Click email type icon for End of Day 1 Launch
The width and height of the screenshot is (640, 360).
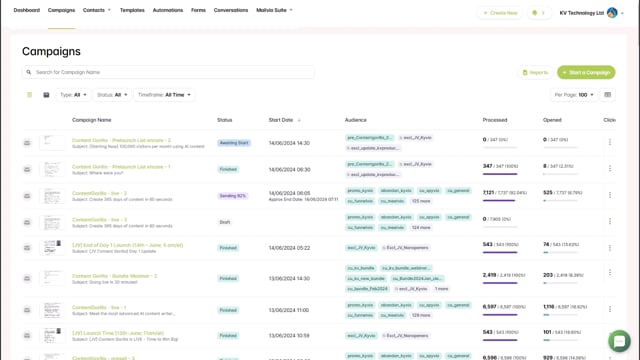pyautogui.click(x=27, y=248)
